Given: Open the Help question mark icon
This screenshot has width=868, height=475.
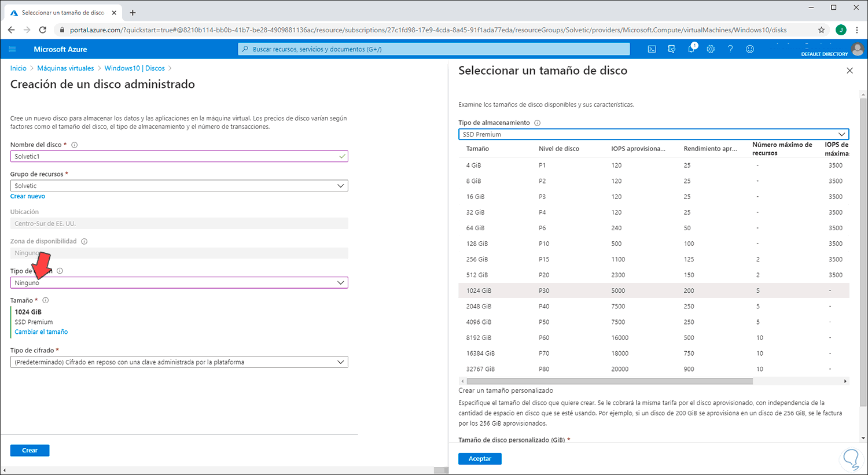Looking at the screenshot, I should (x=730, y=49).
